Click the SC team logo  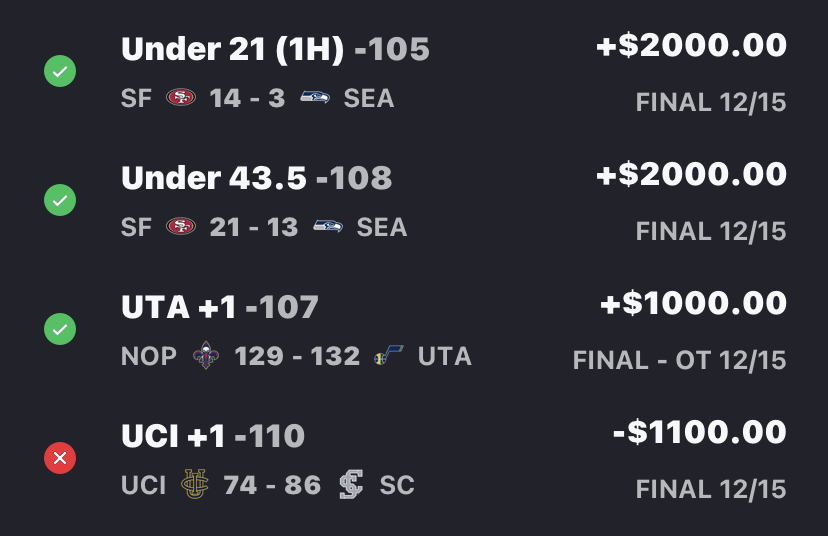click(x=351, y=486)
